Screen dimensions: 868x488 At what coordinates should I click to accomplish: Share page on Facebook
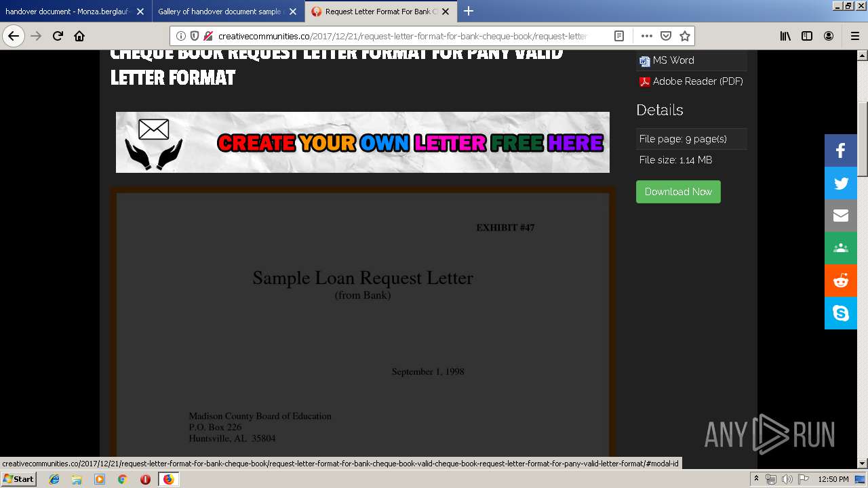point(841,150)
